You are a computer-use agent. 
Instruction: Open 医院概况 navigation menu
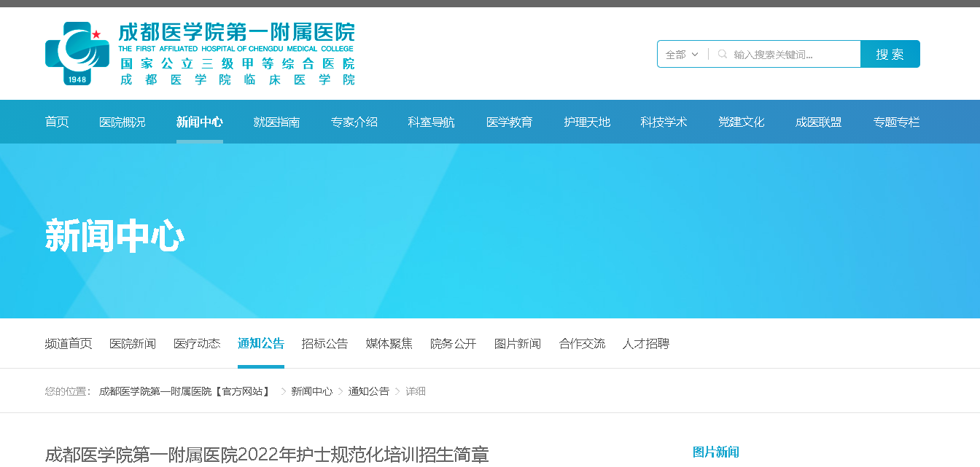tap(122, 122)
